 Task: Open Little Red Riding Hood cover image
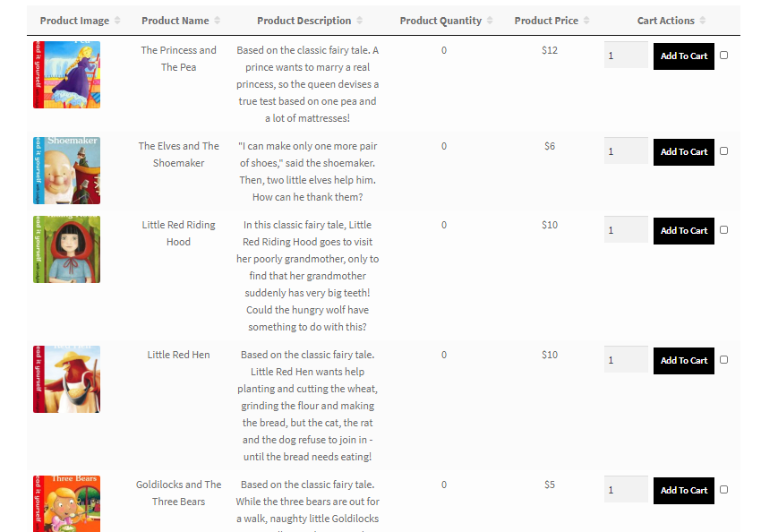(66, 250)
